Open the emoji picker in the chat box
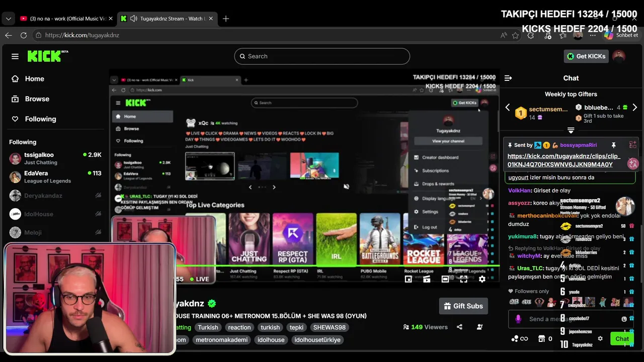 624,319
